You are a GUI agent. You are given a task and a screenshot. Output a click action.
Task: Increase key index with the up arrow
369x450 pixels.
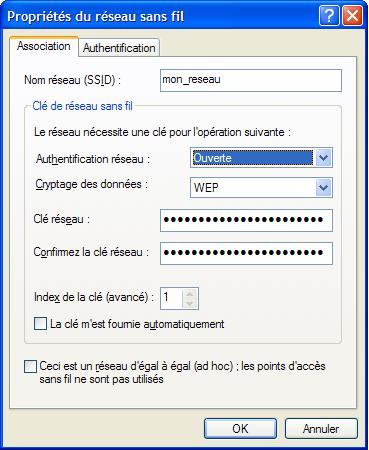(x=190, y=294)
